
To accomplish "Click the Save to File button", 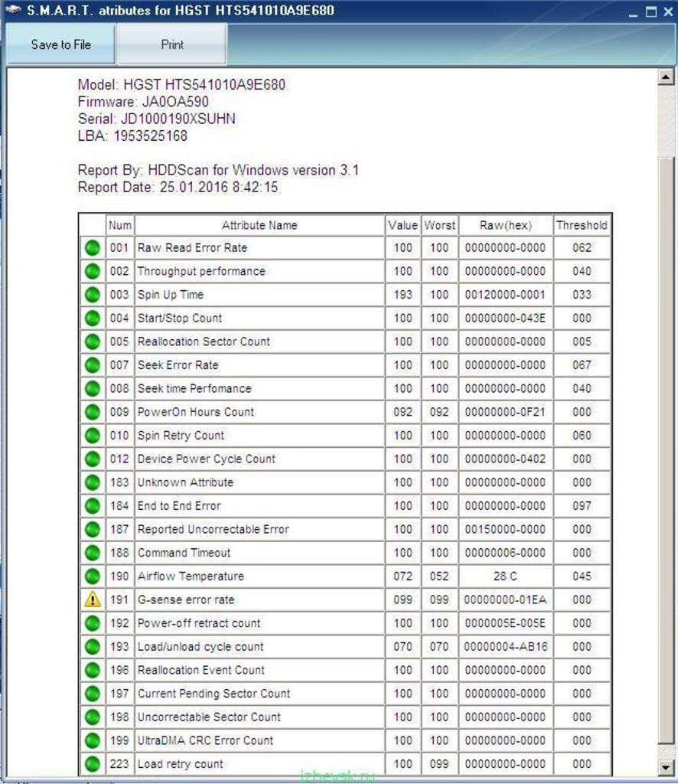I will (x=60, y=44).
